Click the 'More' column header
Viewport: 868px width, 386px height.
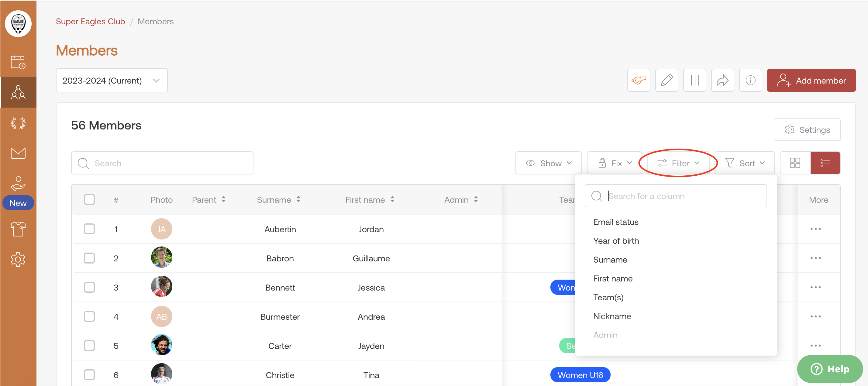point(818,200)
